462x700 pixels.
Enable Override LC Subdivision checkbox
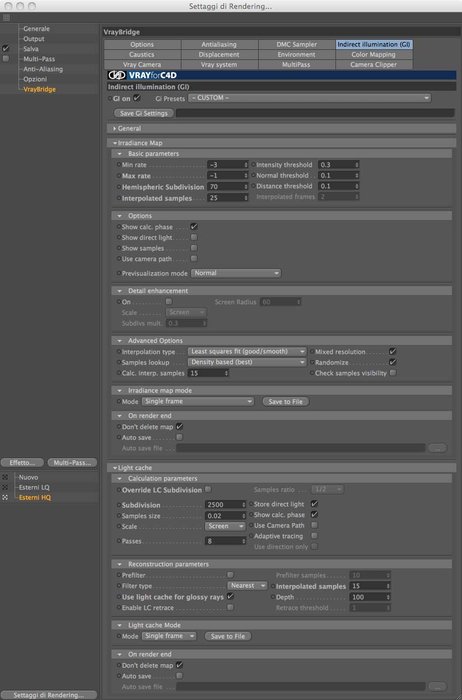pos(208,489)
